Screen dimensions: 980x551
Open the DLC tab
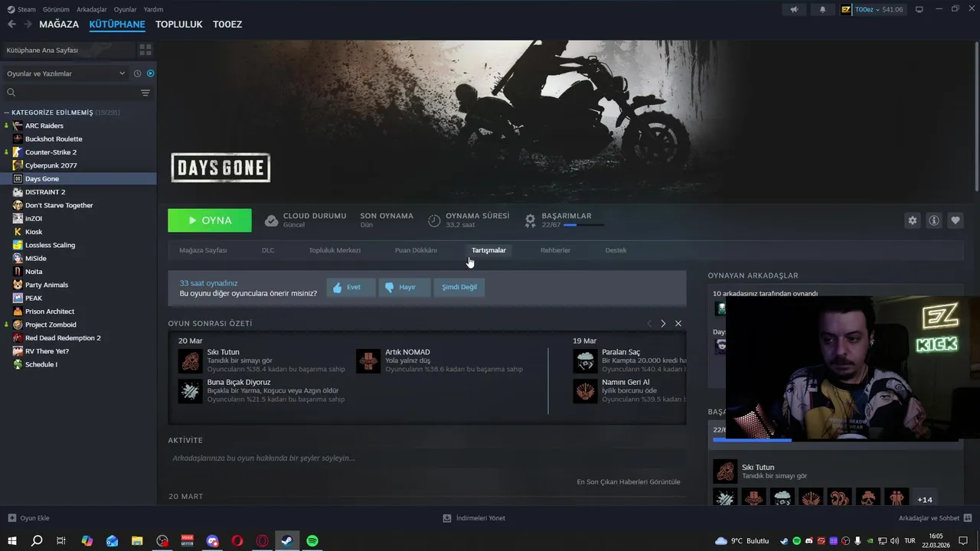(x=268, y=250)
